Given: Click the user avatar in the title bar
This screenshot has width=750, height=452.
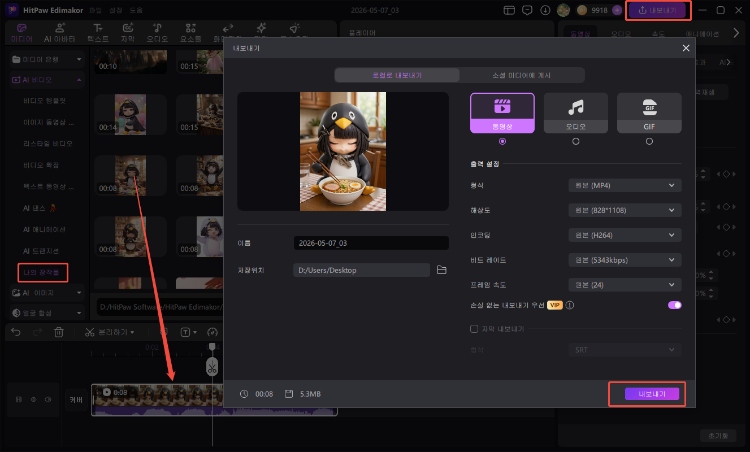Looking at the screenshot, I should click(563, 10).
